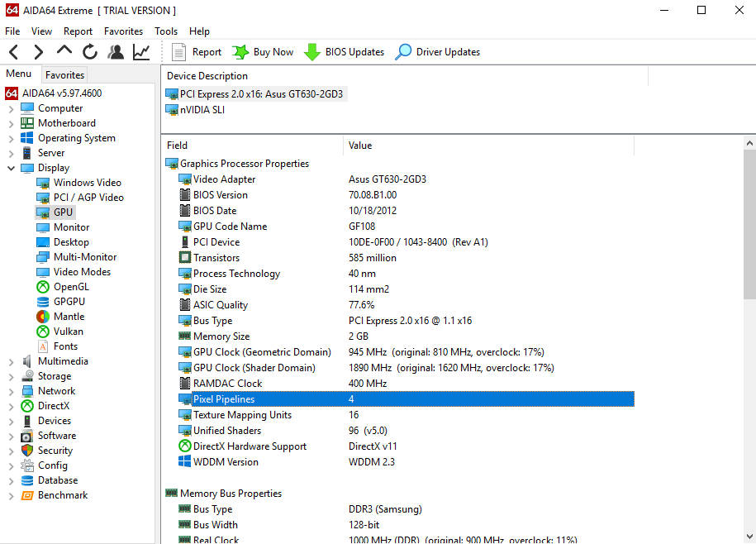Viewport: 756px width, 544px height.
Task: Select OpenGL in the Display tree
Action: coord(71,287)
